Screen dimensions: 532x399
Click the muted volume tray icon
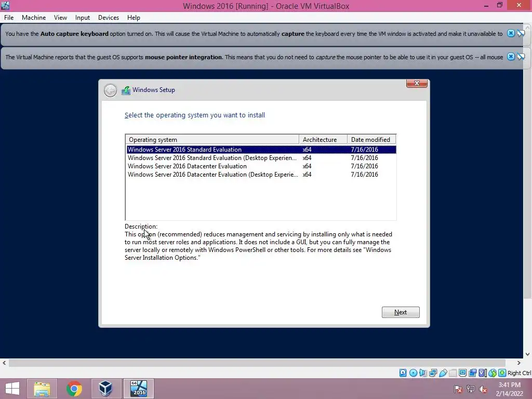pyautogui.click(x=483, y=389)
